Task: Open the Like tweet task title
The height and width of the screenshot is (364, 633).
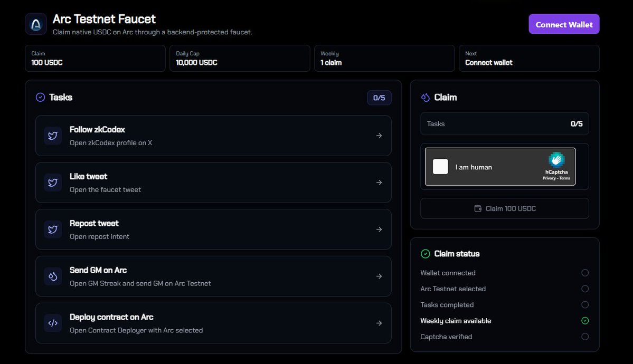Action: pyautogui.click(x=88, y=176)
